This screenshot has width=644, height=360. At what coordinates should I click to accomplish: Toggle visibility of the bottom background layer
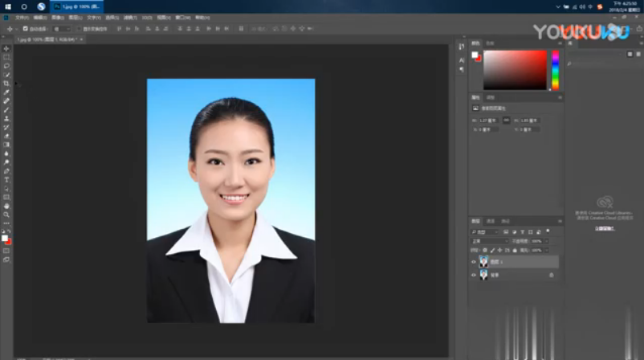coord(473,275)
